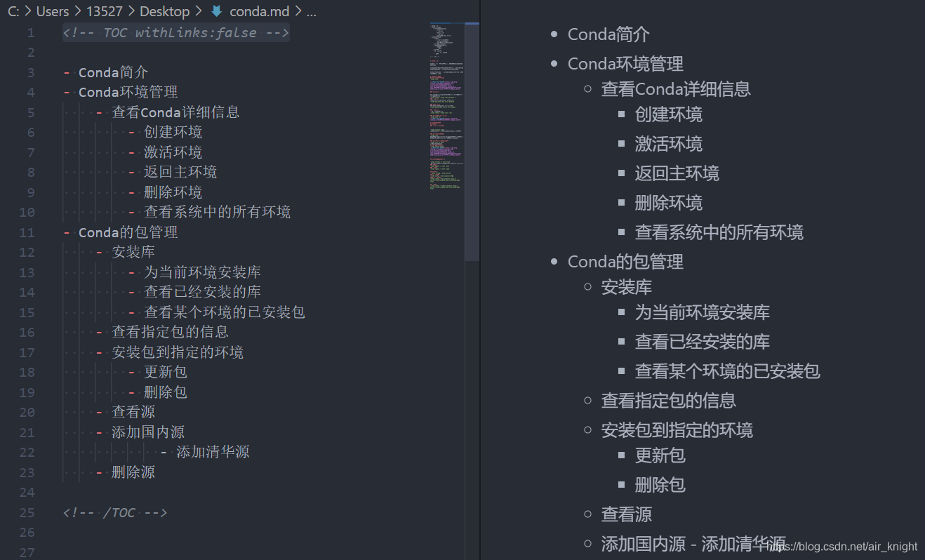Click '查看某个环境的已安装包' in the preview
925x560 pixels.
click(728, 371)
